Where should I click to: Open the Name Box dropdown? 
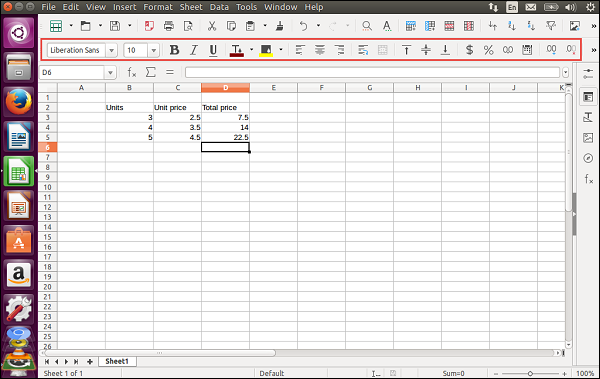tap(110, 72)
